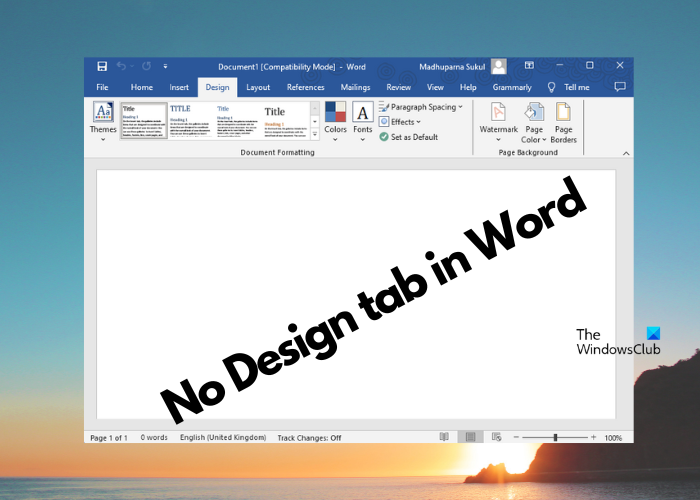Click the Save icon in the title bar
This screenshot has width=700, height=500.
(x=101, y=66)
